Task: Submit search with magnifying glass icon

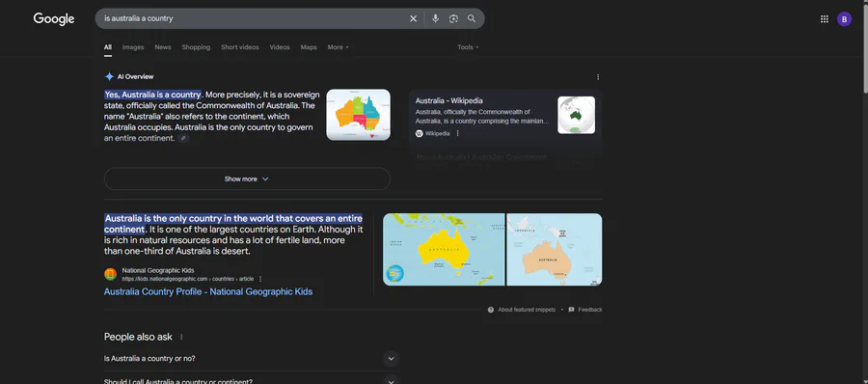Action: pos(472,19)
